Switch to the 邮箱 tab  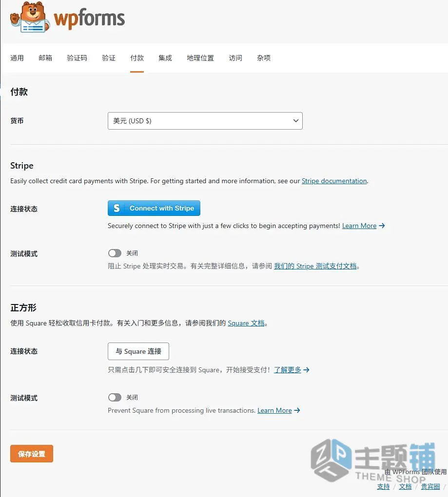[x=45, y=58]
